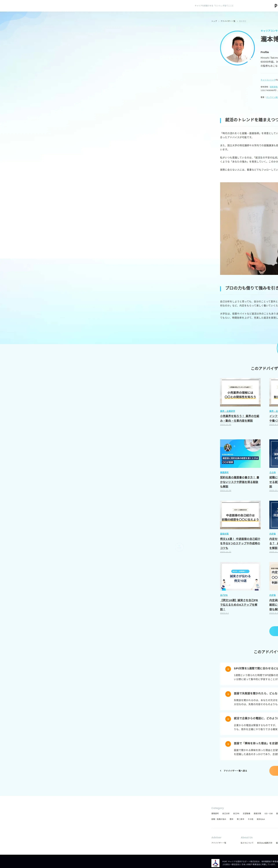Open 就活Q&A in the footer Category list

[x=260, y=819]
